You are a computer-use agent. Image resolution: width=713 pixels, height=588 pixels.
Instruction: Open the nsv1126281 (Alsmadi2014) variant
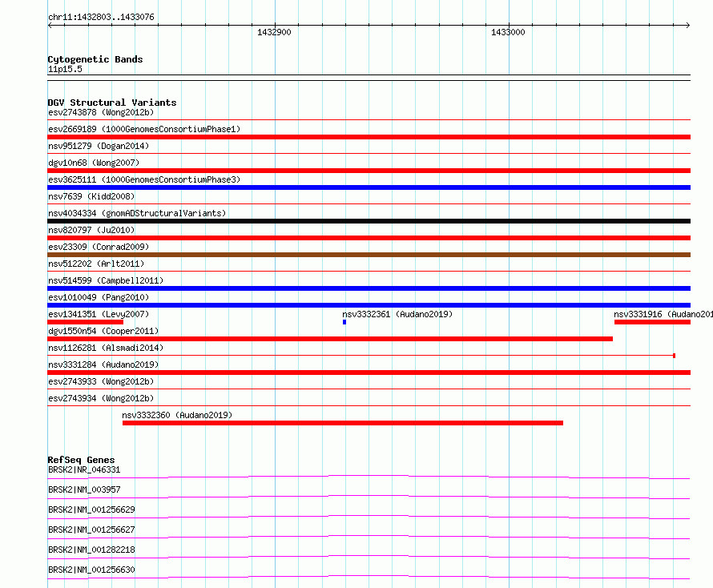[106, 348]
